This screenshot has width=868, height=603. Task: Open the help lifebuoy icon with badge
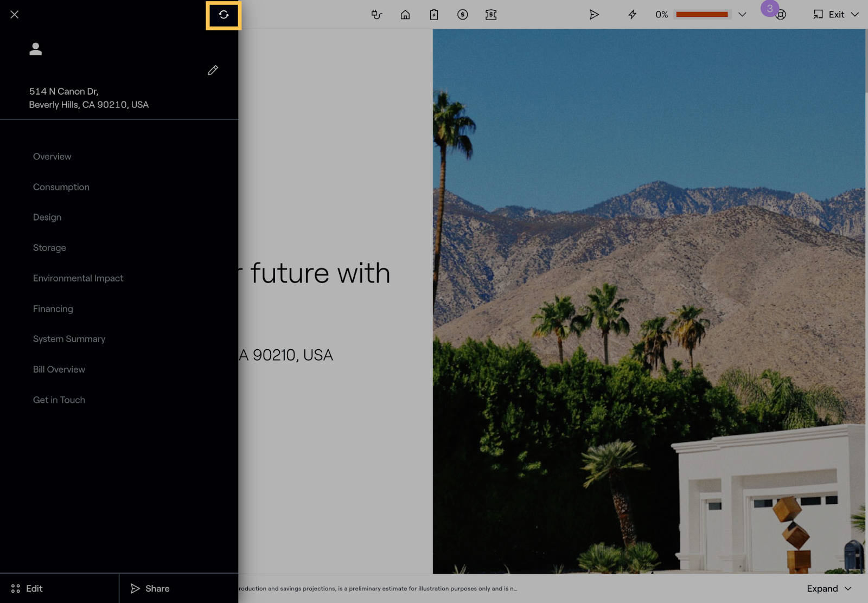tap(780, 15)
